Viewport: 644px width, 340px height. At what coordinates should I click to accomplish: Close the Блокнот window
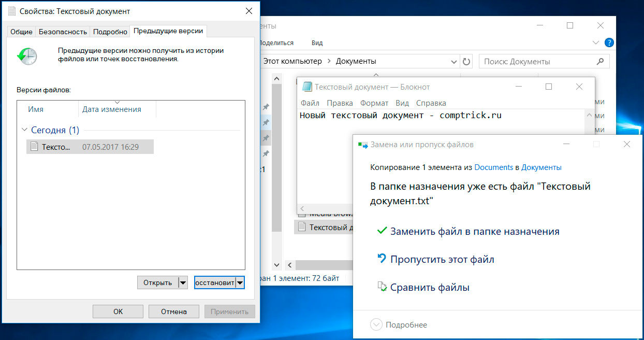pos(579,87)
